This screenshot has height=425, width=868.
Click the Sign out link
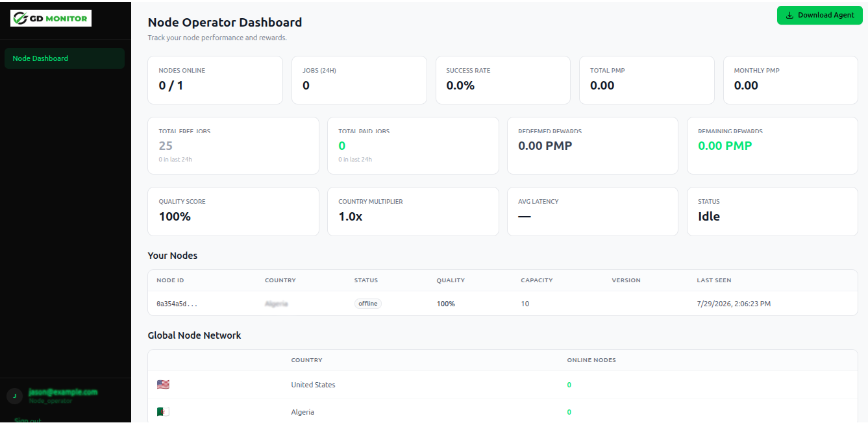pyautogui.click(x=27, y=420)
